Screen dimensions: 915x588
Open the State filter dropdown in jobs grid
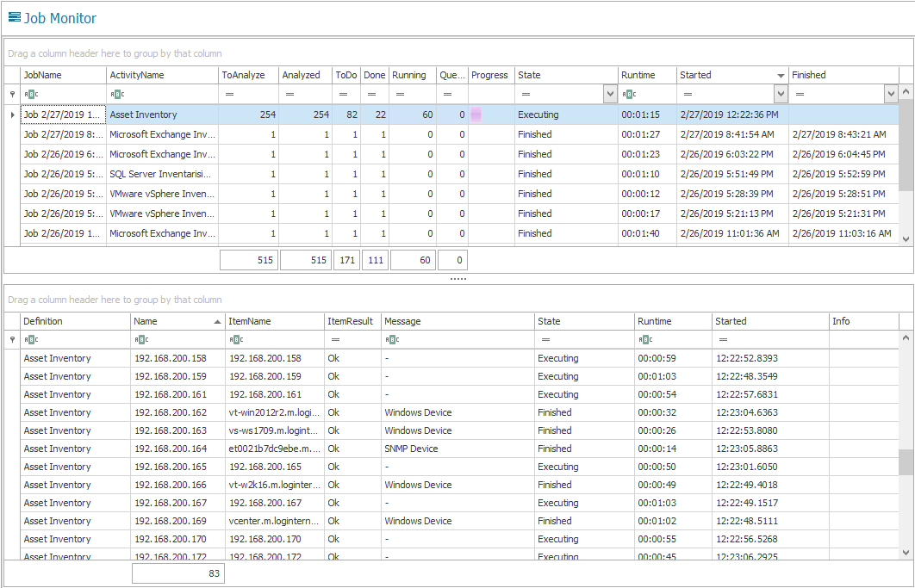tap(610, 94)
